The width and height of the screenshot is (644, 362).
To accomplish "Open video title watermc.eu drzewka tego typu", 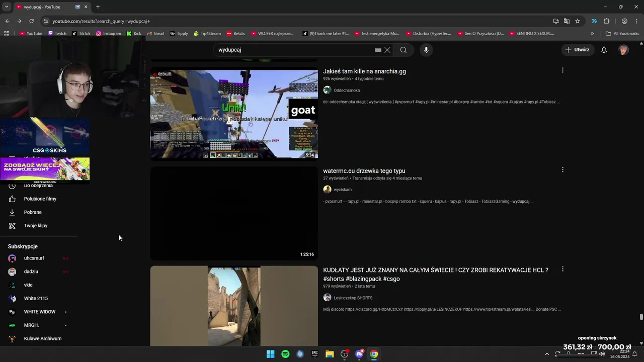I will 364,171.
